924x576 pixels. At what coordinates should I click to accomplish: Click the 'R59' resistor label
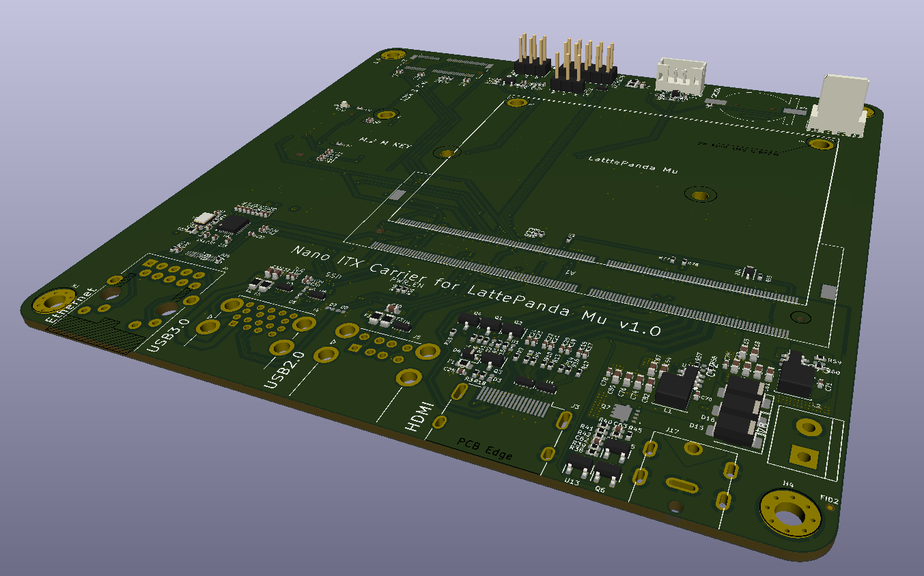click(833, 361)
